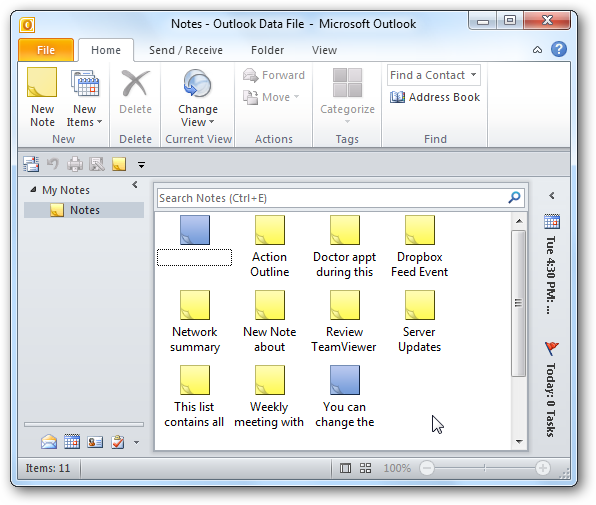
Task: Select the Doctor appt during this note
Action: (x=344, y=247)
